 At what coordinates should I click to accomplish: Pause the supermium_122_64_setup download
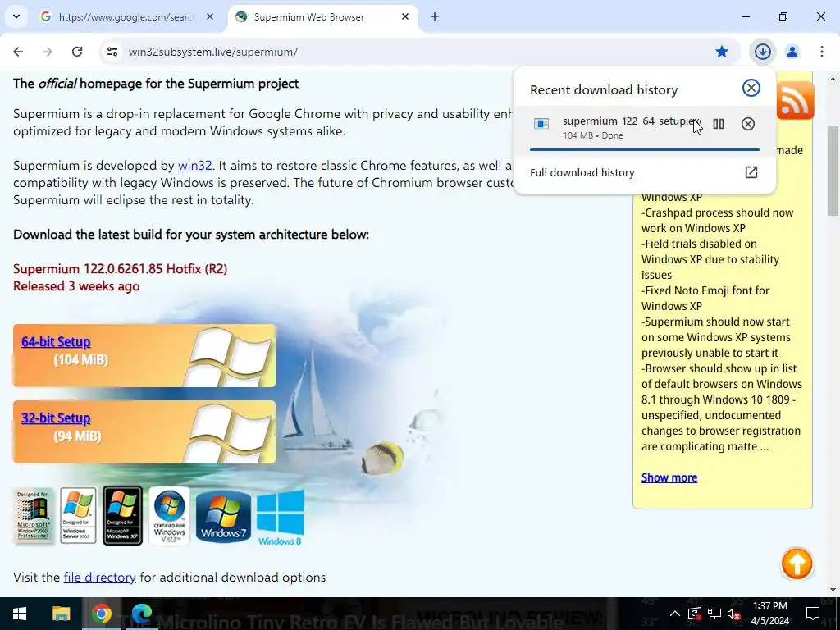coord(719,125)
